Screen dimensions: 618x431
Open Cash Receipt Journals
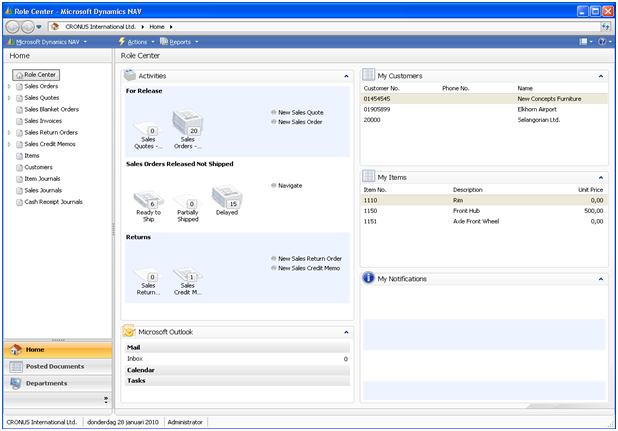click(x=53, y=202)
